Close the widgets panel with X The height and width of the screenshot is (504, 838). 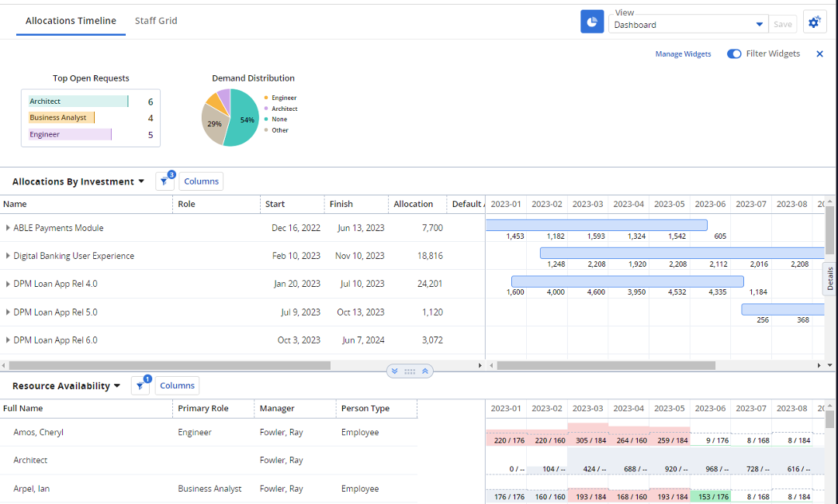pyautogui.click(x=819, y=54)
